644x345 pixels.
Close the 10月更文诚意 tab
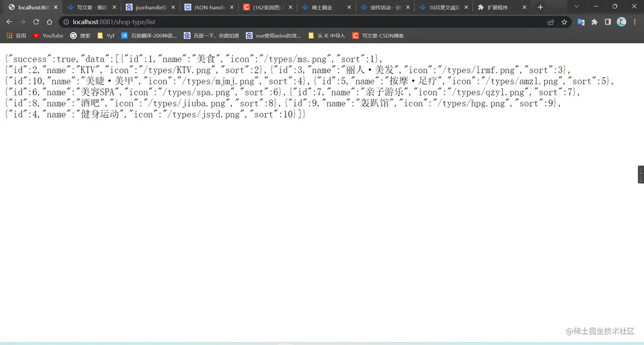[466, 7]
